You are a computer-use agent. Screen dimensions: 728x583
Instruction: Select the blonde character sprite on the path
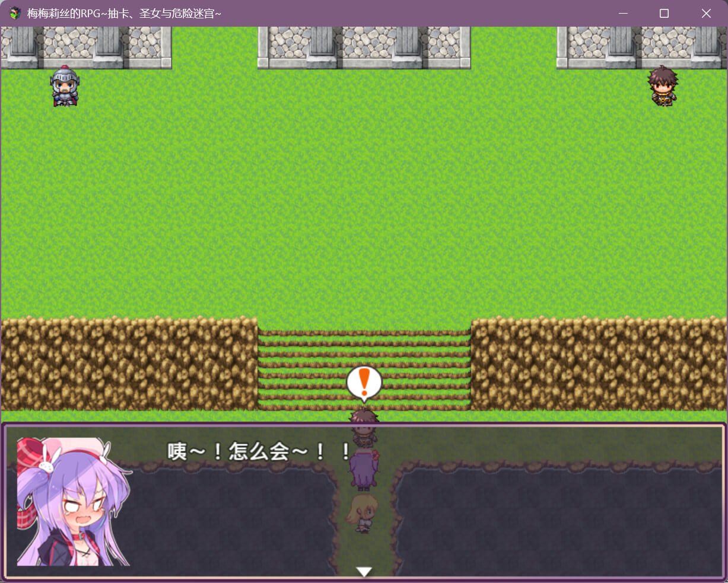pos(362,513)
